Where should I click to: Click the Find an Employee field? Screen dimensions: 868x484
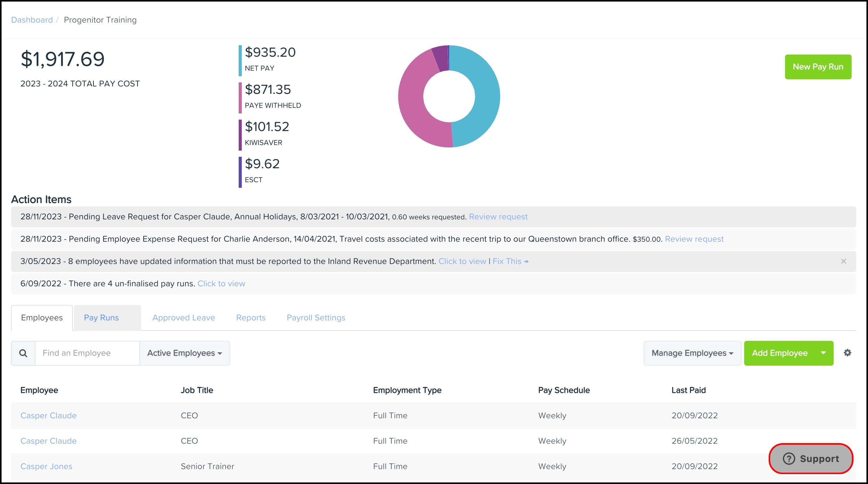pos(87,353)
